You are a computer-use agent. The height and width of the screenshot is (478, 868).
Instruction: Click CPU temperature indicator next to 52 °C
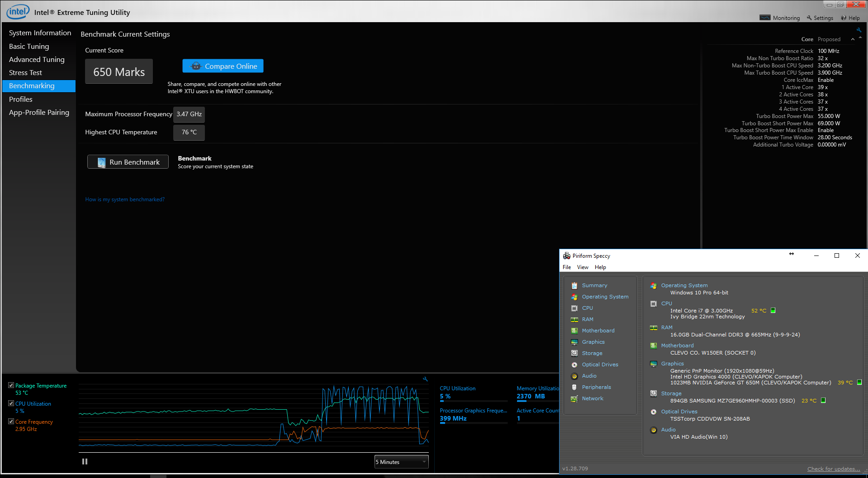773,310
